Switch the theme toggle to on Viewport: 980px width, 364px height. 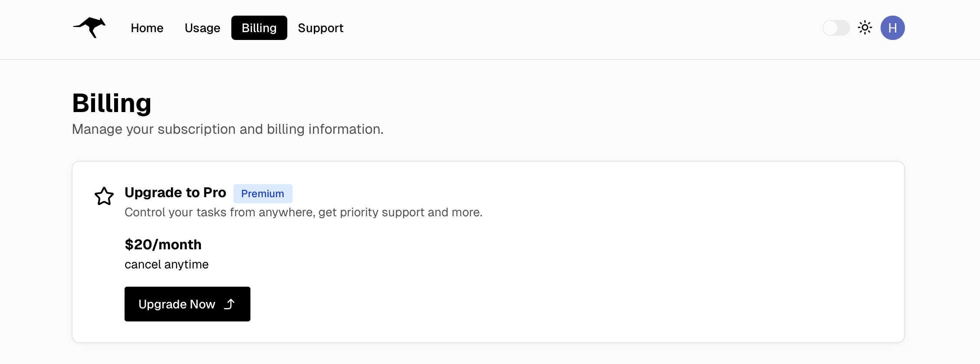click(x=836, y=27)
